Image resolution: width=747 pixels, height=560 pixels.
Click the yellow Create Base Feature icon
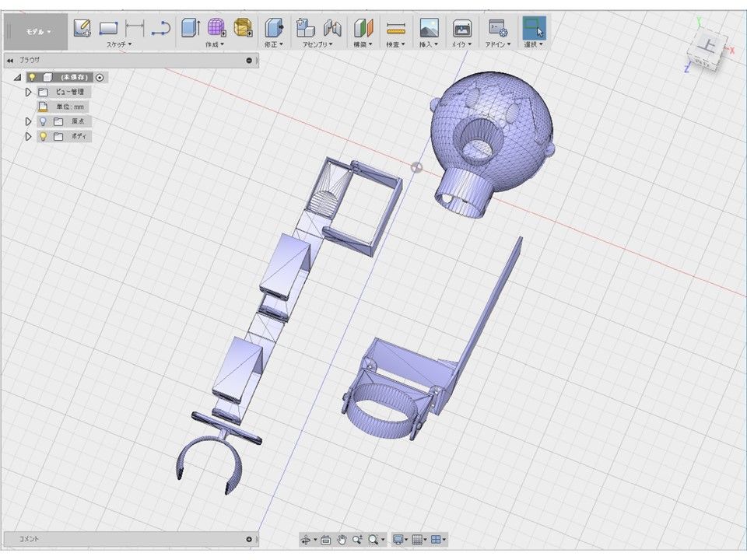point(243,28)
